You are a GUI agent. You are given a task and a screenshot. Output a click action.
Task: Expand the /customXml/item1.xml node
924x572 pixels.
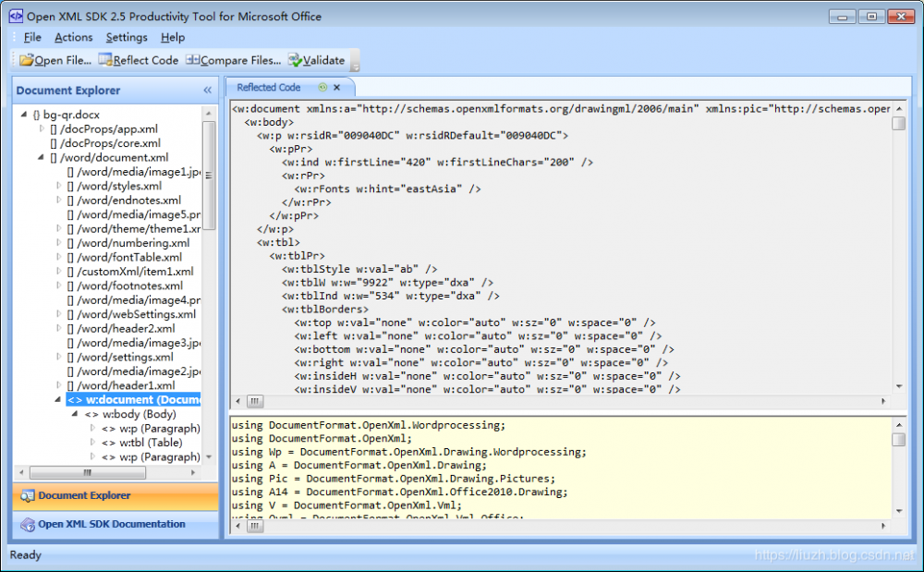pos(58,272)
